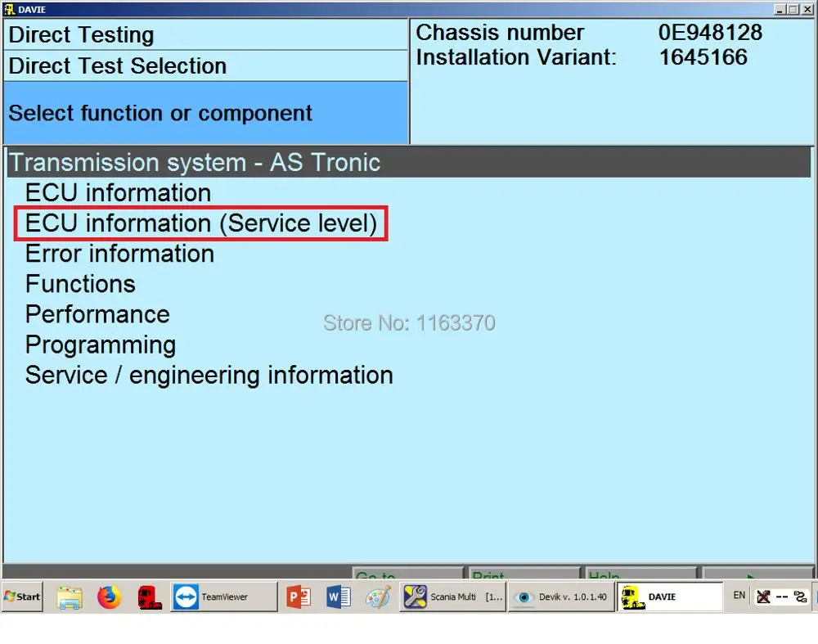This screenshot has width=818, height=644.
Task: Click the network connection tray icon
Action: (800, 597)
